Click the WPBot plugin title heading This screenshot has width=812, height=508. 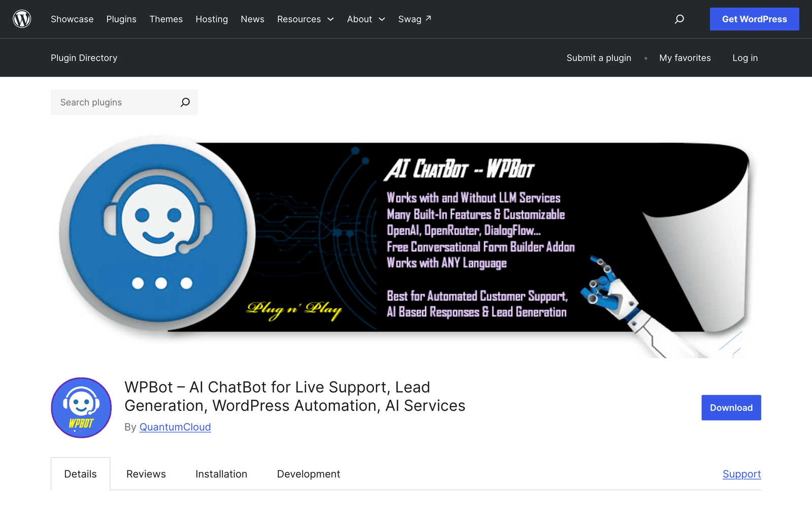295,396
